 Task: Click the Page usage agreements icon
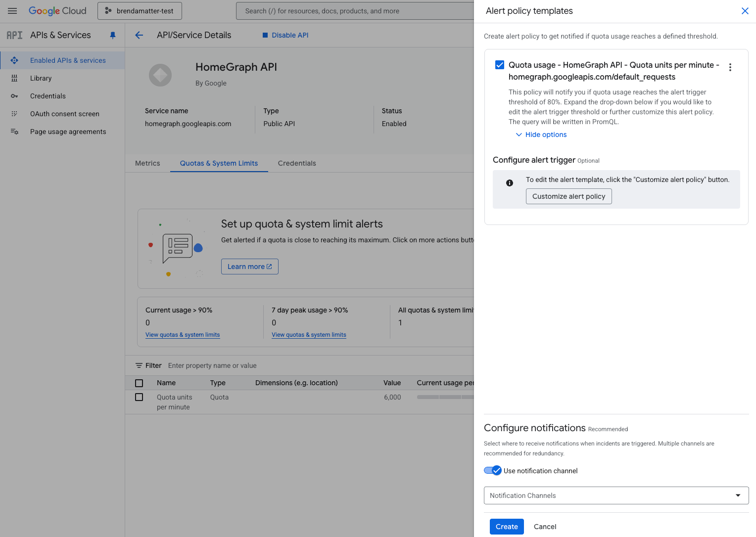pyautogui.click(x=14, y=132)
